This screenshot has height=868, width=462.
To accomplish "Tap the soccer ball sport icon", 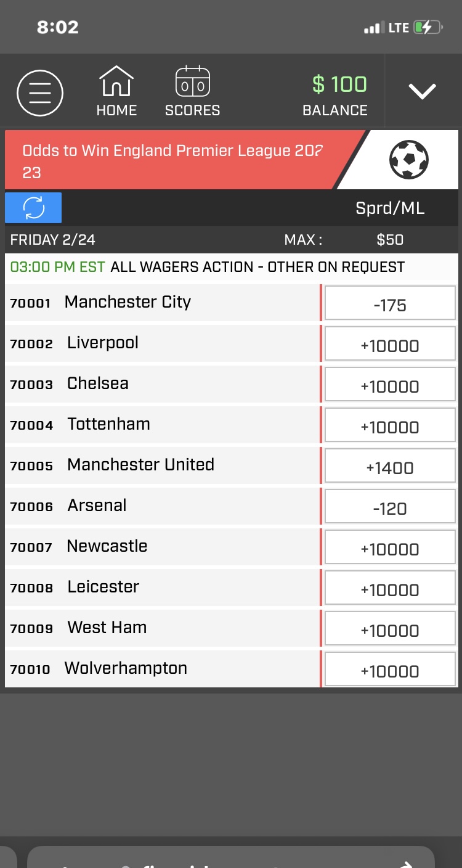I will (x=409, y=160).
